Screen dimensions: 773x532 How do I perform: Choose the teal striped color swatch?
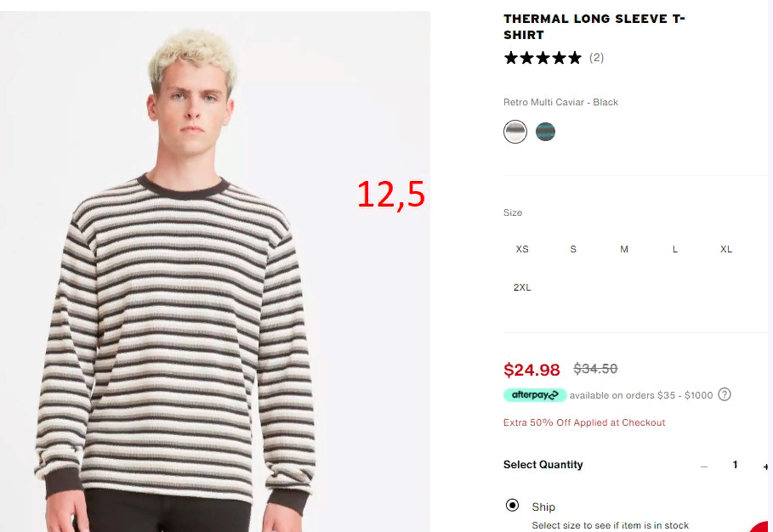coord(545,132)
